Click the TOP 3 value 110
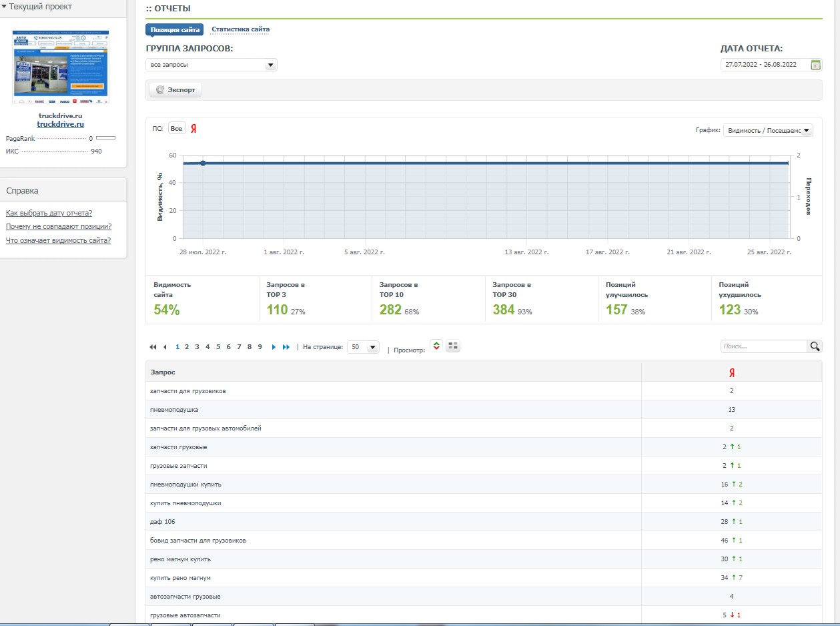Viewport: 840px width, 626px height. (x=277, y=310)
